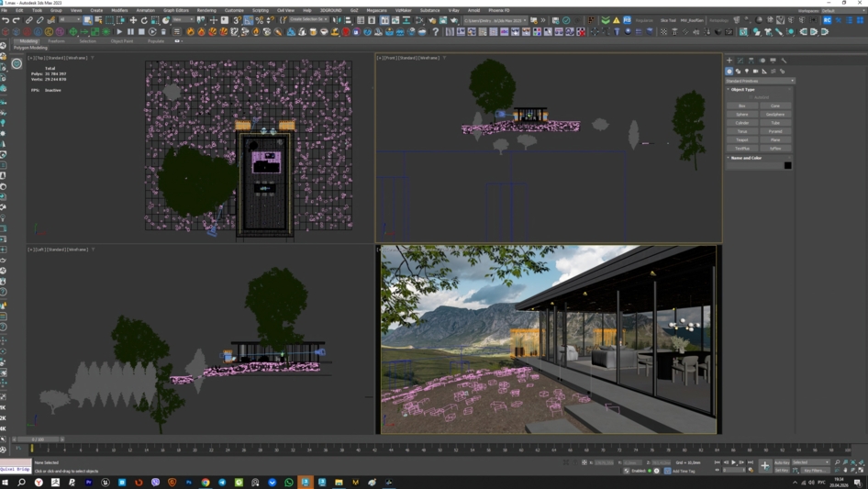This screenshot has height=489, width=868.
Task: Open Windows search from the taskbar
Action: coord(22,483)
